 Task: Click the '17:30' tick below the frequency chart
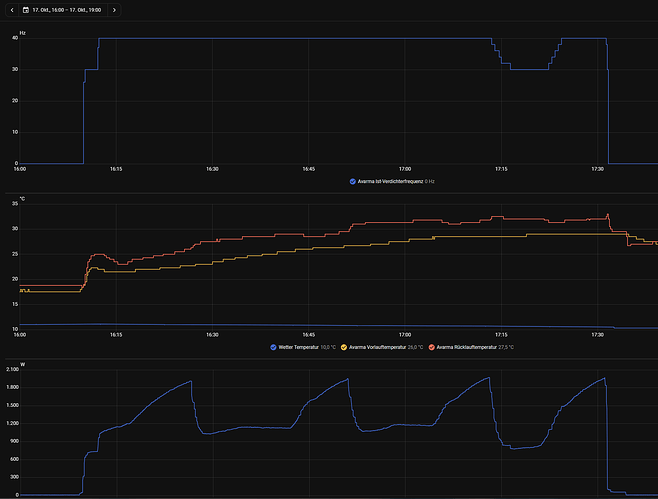click(x=598, y=169)
